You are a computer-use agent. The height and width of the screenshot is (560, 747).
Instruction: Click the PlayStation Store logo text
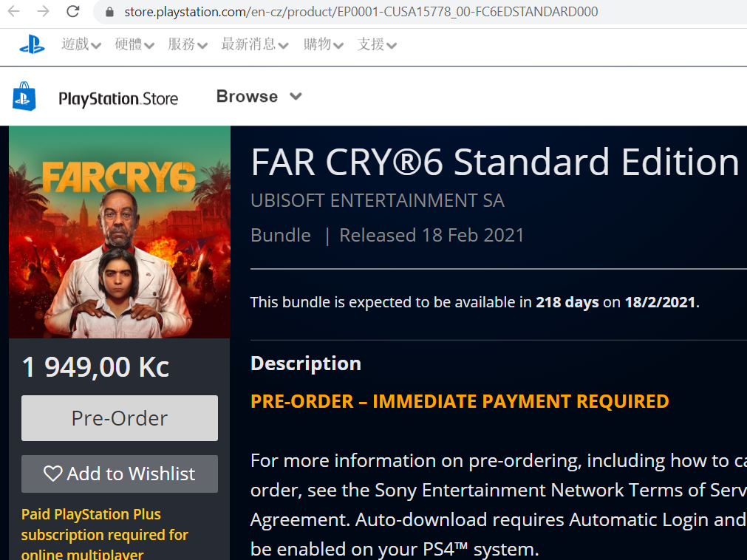point(118,98)
